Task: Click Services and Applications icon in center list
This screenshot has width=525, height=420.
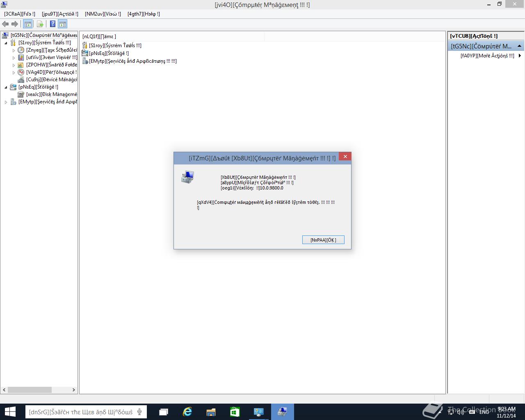Action: point(85,61)
